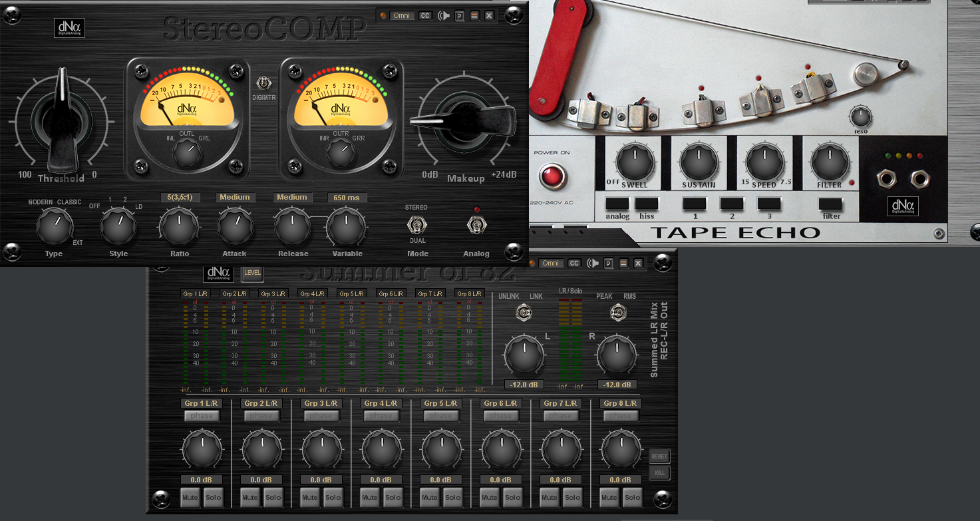
Task: Click the speaker audition icon in StereoCOMP header
Action: click(x=443, y=15)
